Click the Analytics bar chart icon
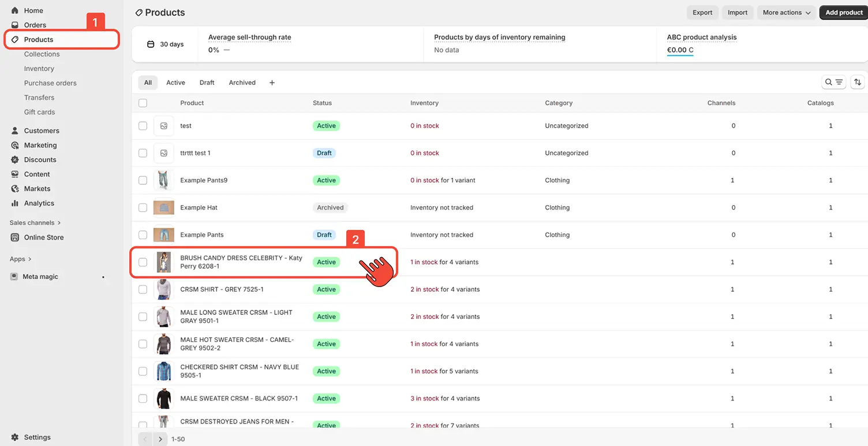868x446 pixels. coord(15,203)
